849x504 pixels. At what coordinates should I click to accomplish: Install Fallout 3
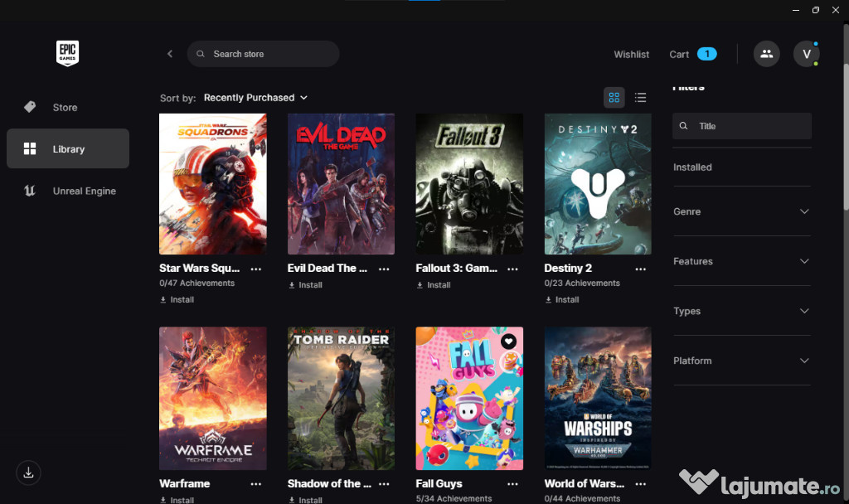point(434,285)
